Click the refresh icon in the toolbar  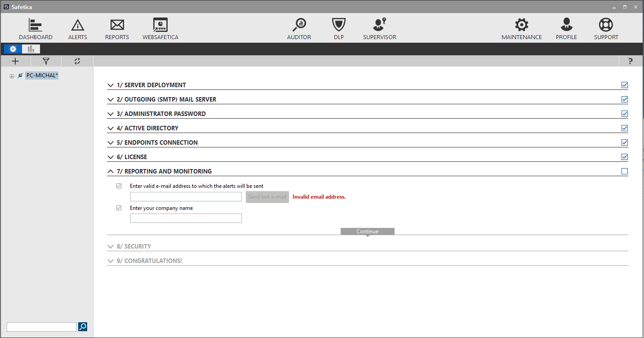click(77, 61)
